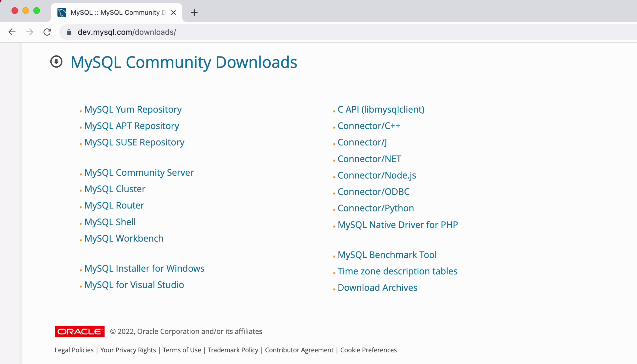Reload the page with refresh icon
Viewport: 637px width, 364px height.
(47, 32)
